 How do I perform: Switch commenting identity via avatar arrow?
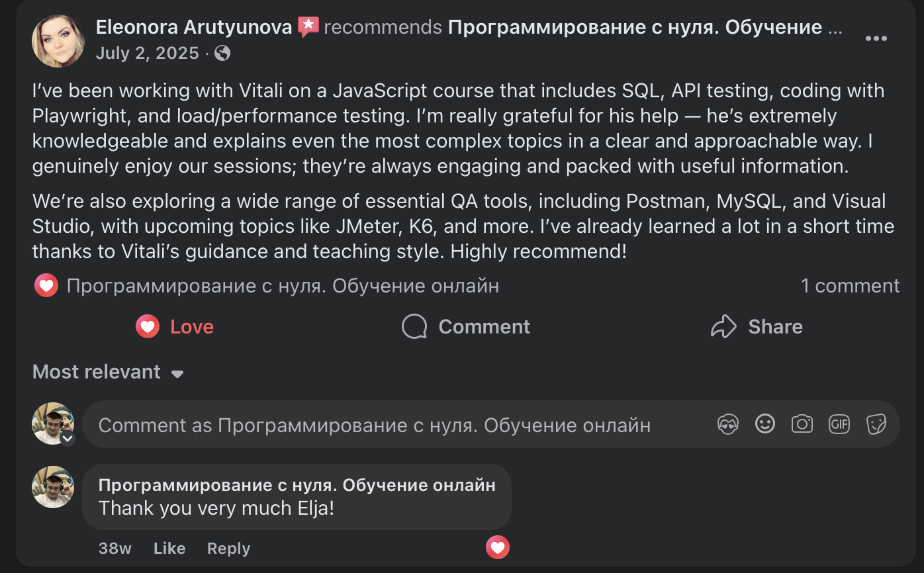coord(67,438)
